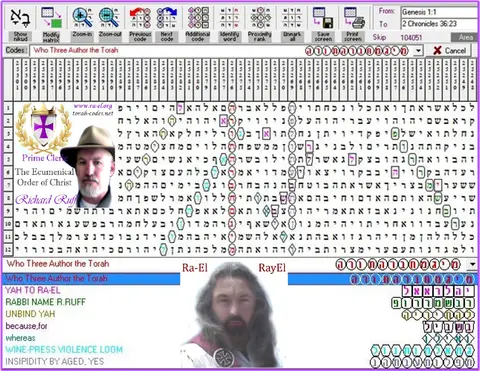Viewport: 480px width, 371px height.
Task: Go to the Previous code
Action: tap(140, 18)
